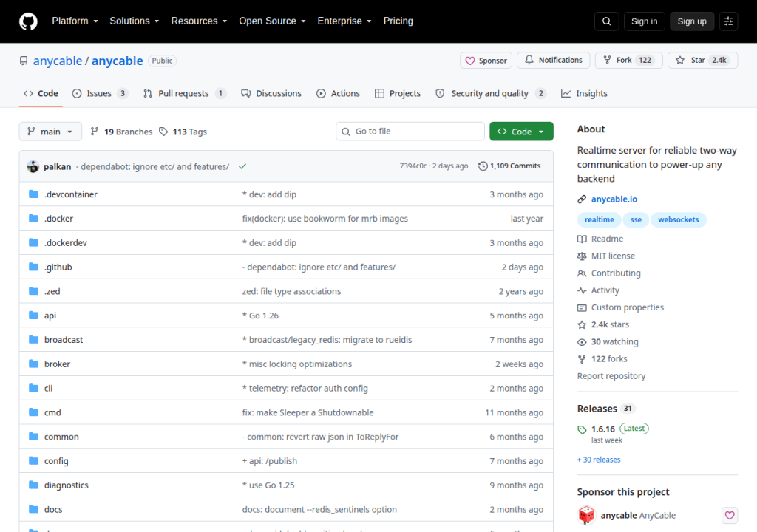
Task: Click the green commit status checkmark
Action: [242, 166]
